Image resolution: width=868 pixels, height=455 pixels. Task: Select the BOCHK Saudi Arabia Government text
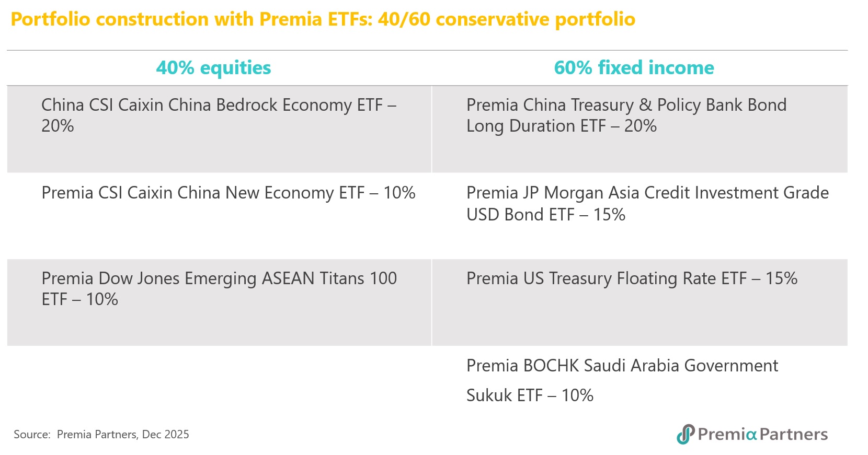(622, 366)
